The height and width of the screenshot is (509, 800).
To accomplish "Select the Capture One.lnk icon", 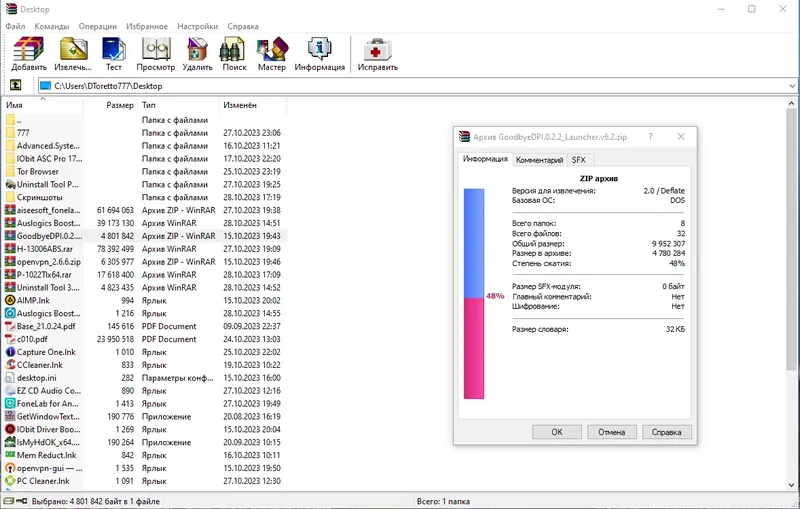I will 10,352.
